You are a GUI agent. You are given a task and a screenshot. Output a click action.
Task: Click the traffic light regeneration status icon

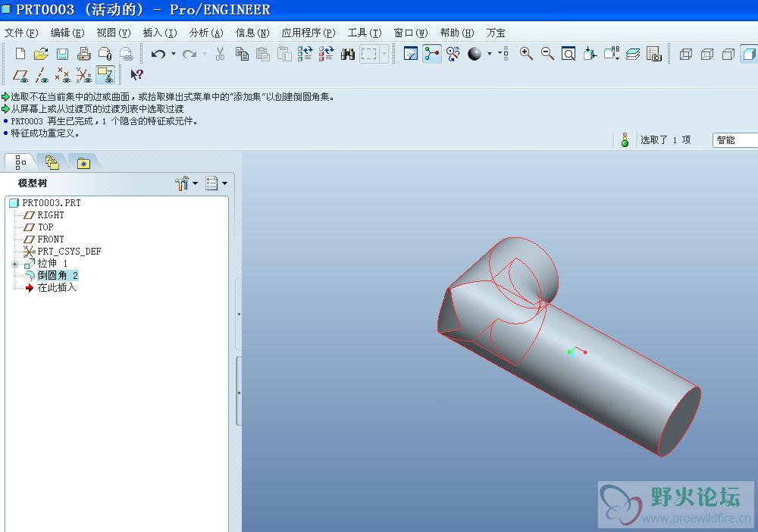(x=625, y=140)
